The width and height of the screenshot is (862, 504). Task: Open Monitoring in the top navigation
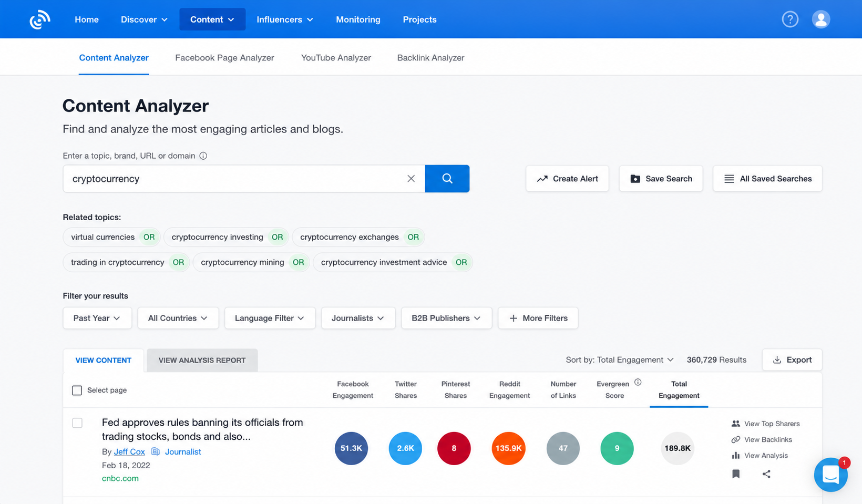(358, 19)
